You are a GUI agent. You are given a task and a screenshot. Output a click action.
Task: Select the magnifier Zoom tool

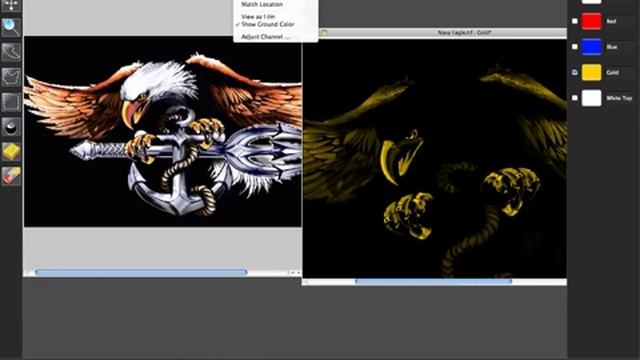pyautogui.click(x=11, y=28)
